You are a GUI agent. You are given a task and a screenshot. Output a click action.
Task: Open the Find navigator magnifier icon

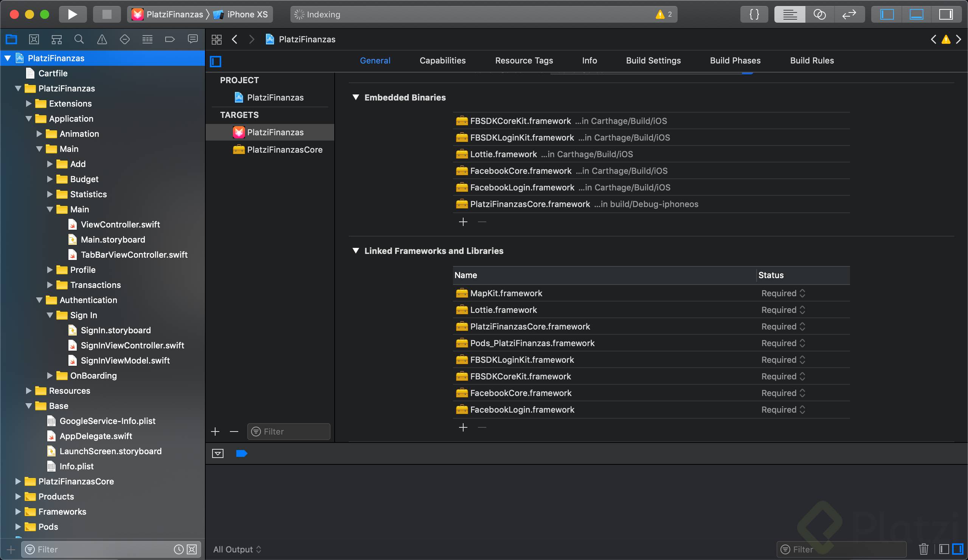79,39
